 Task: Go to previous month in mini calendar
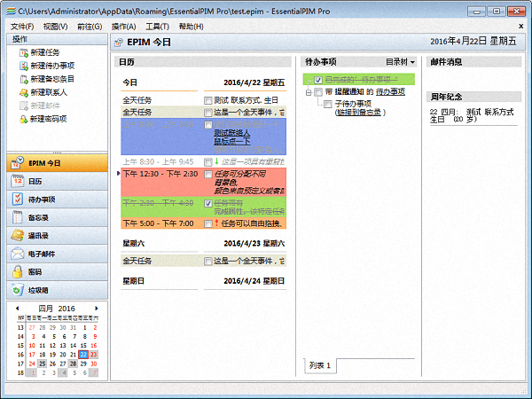click(18, 309)
